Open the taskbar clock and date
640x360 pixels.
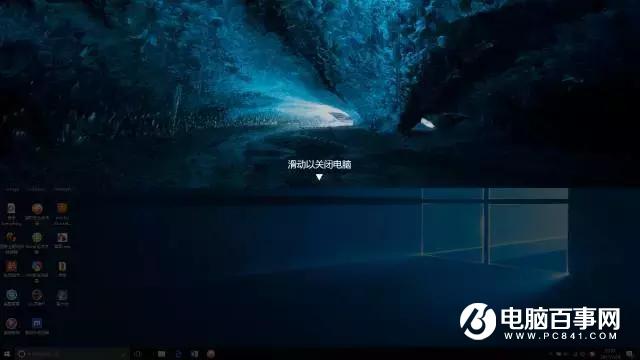[610, 353]
